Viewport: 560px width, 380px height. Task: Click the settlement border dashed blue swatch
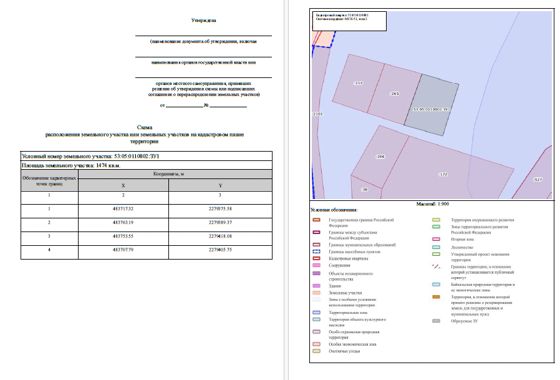[x=316, y=251]
